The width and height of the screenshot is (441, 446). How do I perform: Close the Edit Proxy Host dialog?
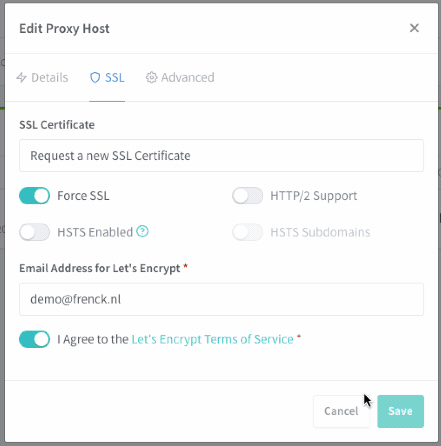414,28
